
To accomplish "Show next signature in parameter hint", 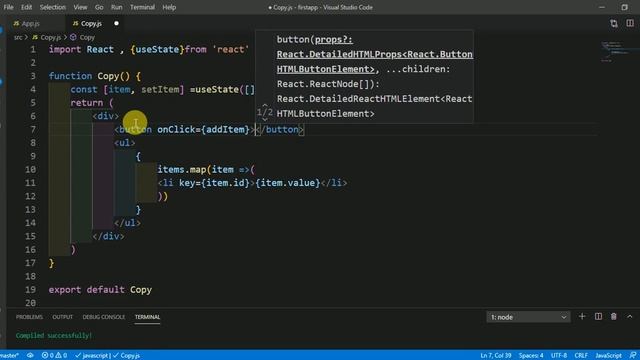I will click(264, 119).
